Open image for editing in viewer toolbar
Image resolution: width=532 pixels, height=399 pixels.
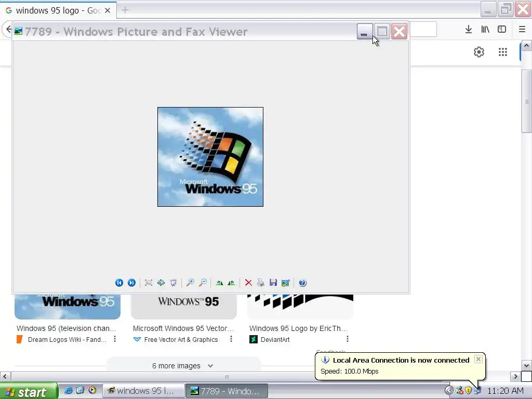pyautogui.click(x=286, y=283)
